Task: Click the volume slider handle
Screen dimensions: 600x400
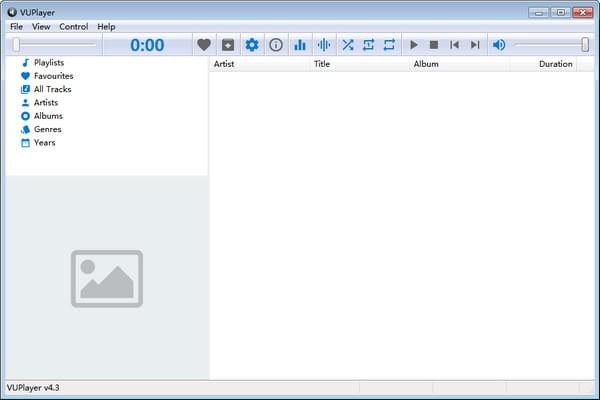Action: point(585,45)
